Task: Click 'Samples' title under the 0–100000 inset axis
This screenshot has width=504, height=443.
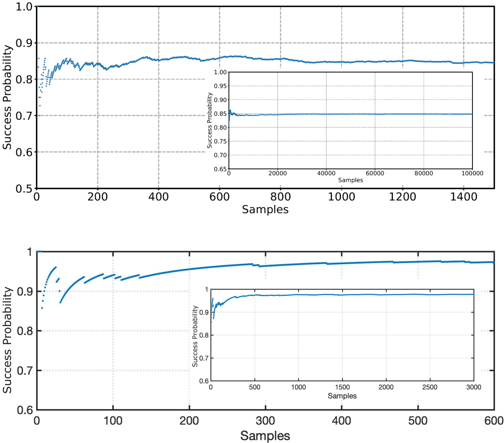Action: click(x=350, y=180)
